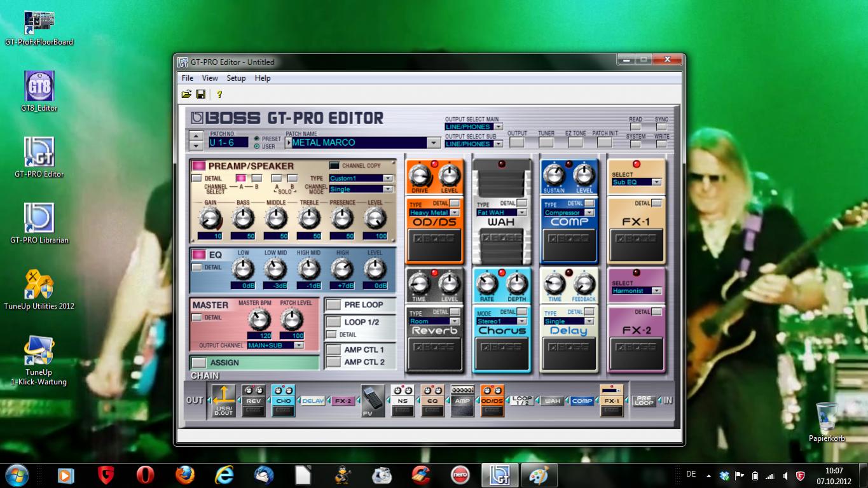Click the open folder toolbar icon

pyautogui.click(x=186, y=94)
